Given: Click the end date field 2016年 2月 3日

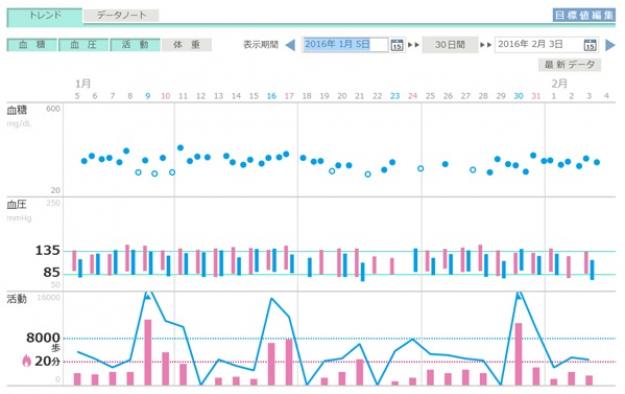Looking at the screenshot, I should [539, 44].
